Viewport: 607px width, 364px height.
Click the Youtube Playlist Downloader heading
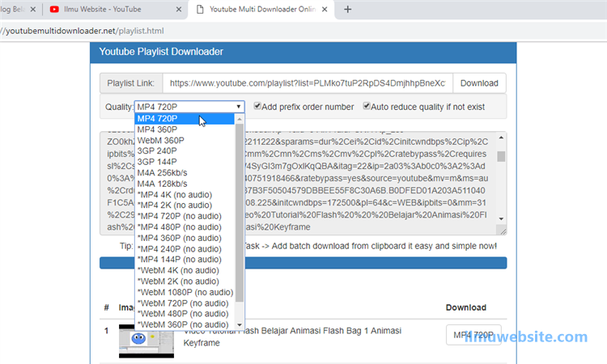pos(161,52)
